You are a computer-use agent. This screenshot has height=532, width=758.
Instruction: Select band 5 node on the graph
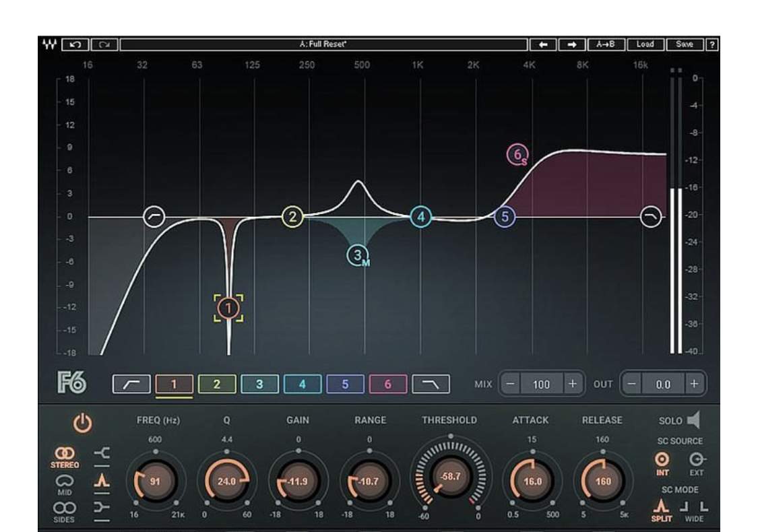pyautogui.click(x=505, y=216)
